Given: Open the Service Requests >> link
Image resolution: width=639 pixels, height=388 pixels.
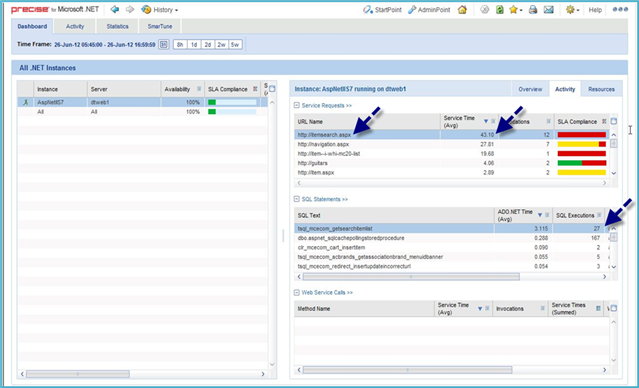Looking at the screenshot, I should (x=326, y=106).
